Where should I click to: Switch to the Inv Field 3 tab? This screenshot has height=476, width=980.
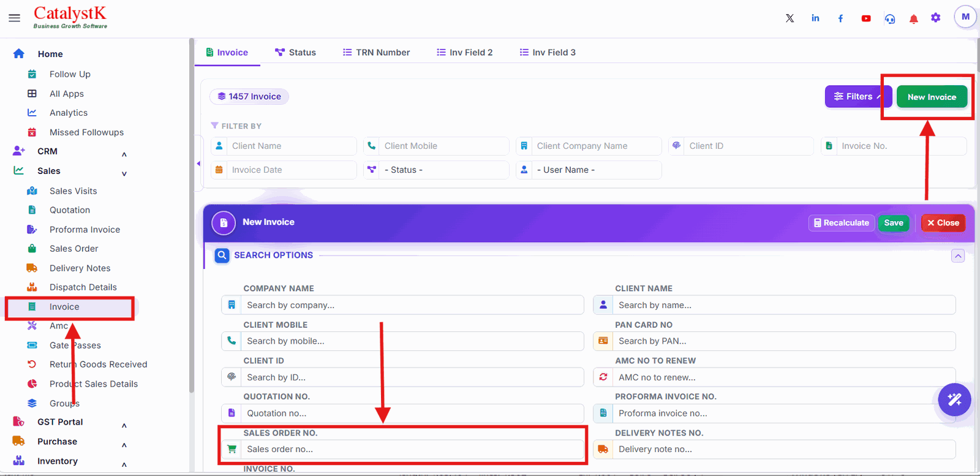[548, 53]
